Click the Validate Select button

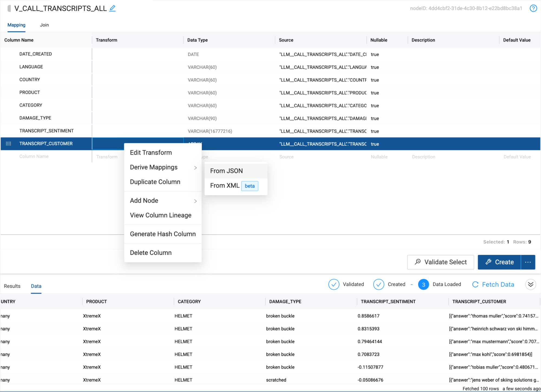pos(440,262)
